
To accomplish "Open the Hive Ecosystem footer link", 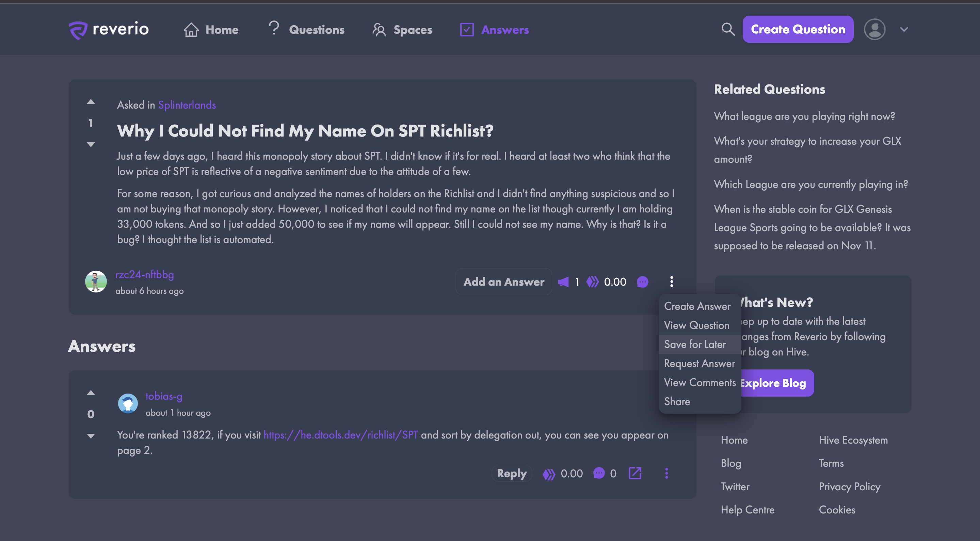I will (x=853, y=440).
